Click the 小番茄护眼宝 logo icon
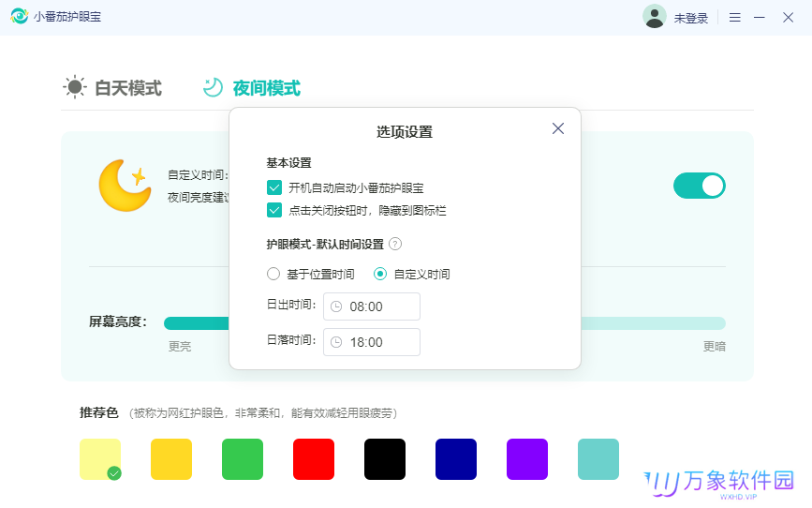 pyautogui.click(x=19, y=16)
